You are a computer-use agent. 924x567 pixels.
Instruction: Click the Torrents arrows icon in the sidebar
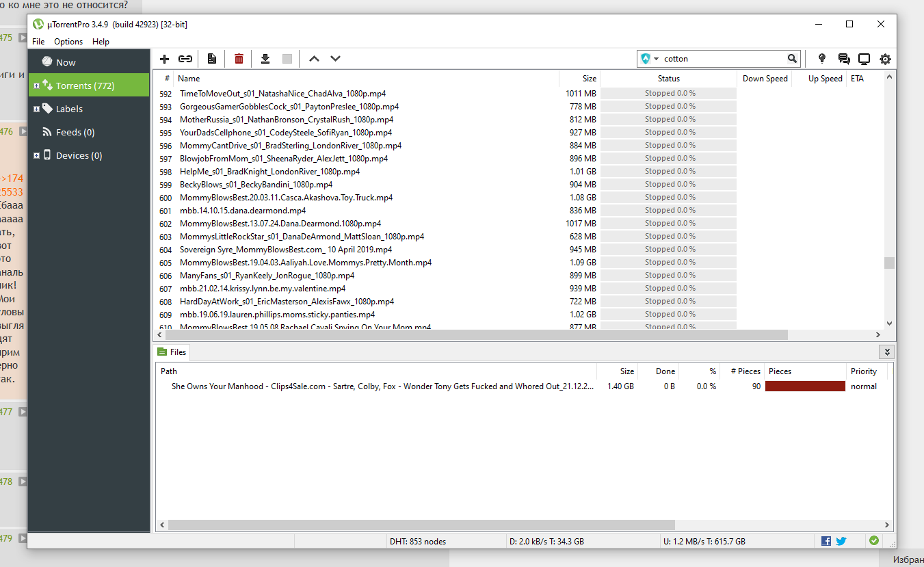pyautogui.click(x=47, y=85)
